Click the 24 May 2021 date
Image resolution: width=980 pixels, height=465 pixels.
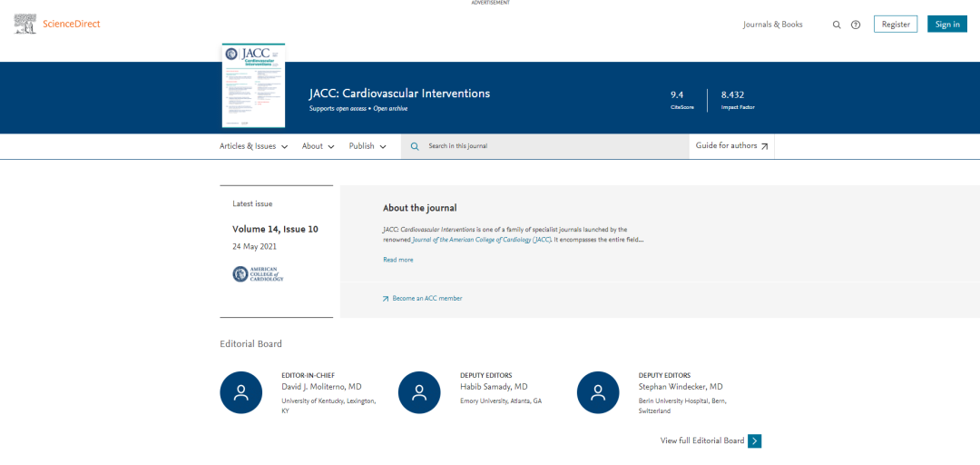click(254, 247)
